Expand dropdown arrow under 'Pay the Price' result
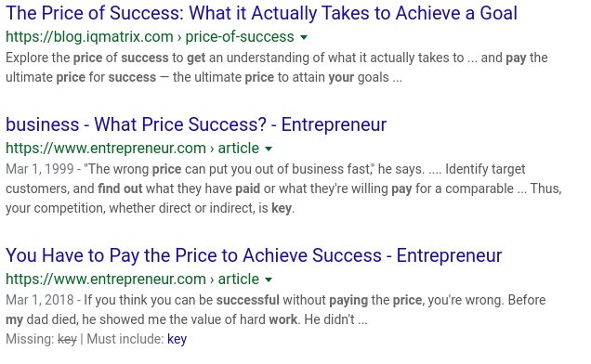Viewport: 591px width, 364px height. point(269,280)
